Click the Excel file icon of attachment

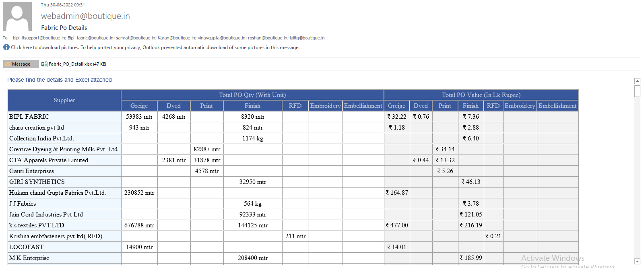point(44,64)
